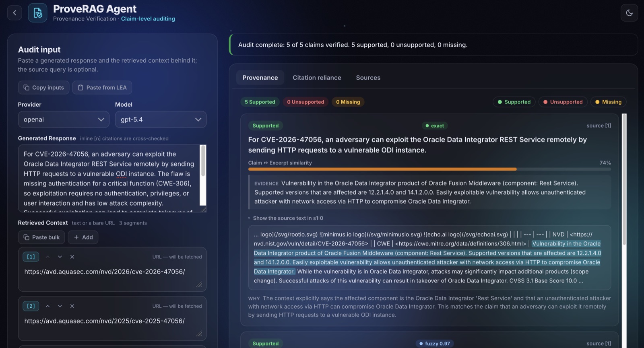Click the Claim-level auditing subtitle link
This screenshot has height=348, width=644.
point(148,19)
